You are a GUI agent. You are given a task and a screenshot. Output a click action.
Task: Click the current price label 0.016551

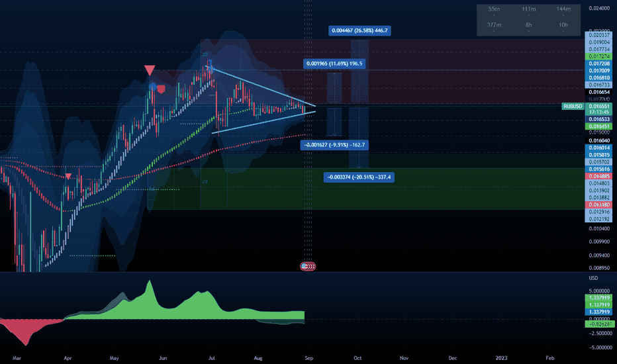pos(599,107)
